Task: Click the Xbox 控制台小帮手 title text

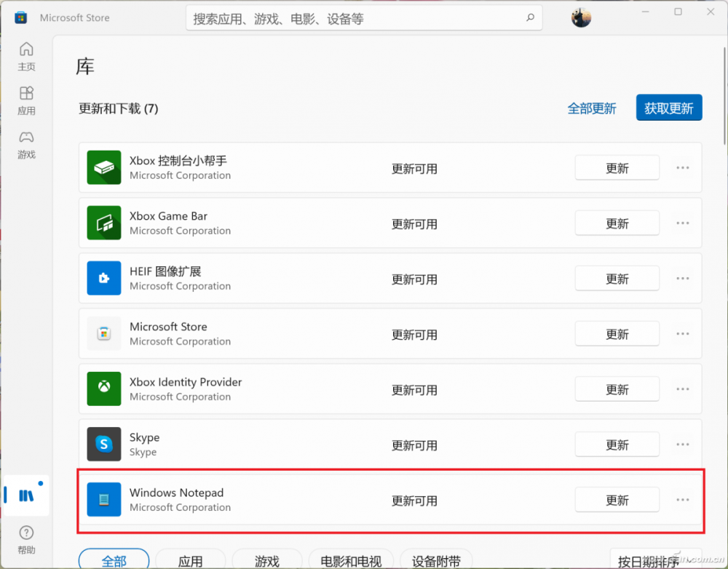Action: (178, 161)
